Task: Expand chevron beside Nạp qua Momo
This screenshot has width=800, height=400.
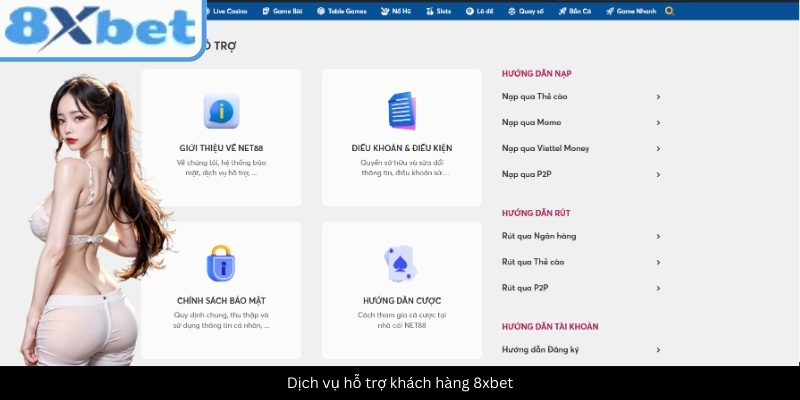Action: 658,122
